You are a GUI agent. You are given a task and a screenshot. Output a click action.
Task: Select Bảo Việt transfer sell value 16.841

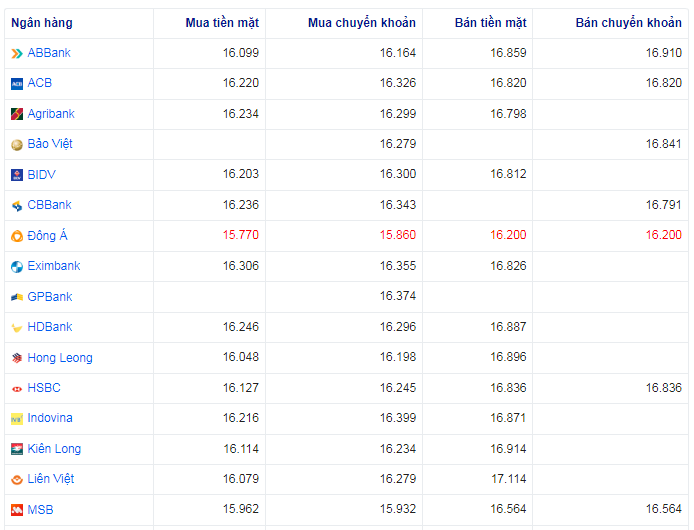[663, 143]
